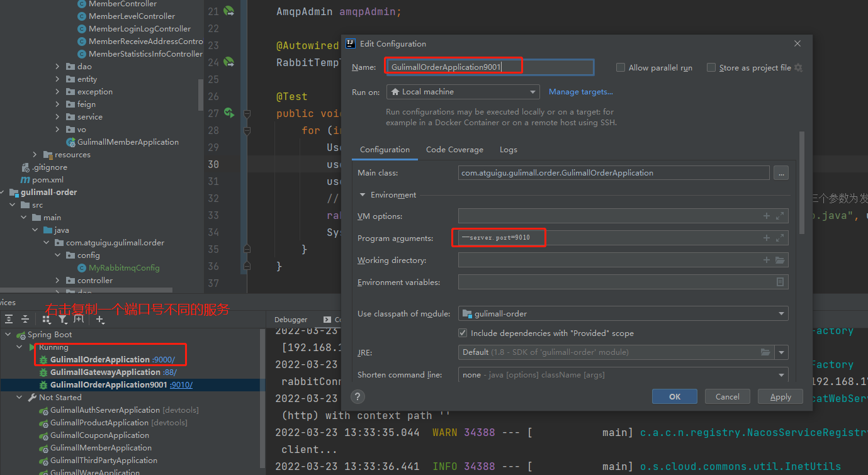Switch to the Configuration tab

point(385,150)
